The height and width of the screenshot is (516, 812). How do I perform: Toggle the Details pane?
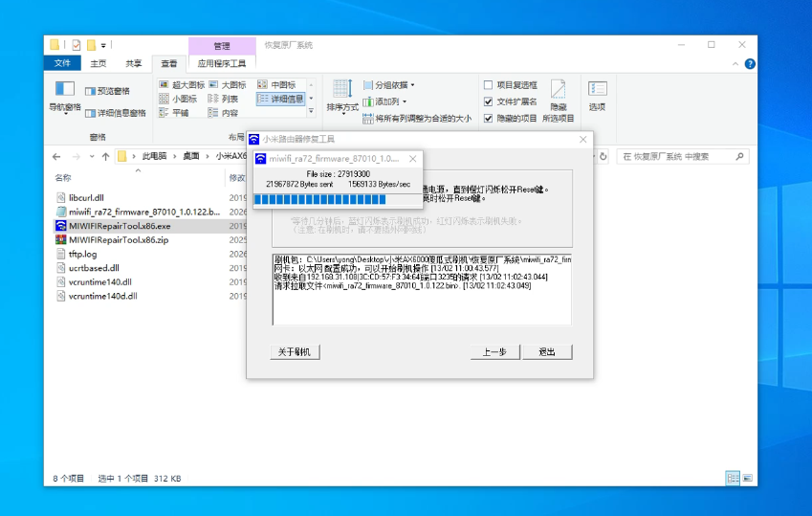[116, 113]
